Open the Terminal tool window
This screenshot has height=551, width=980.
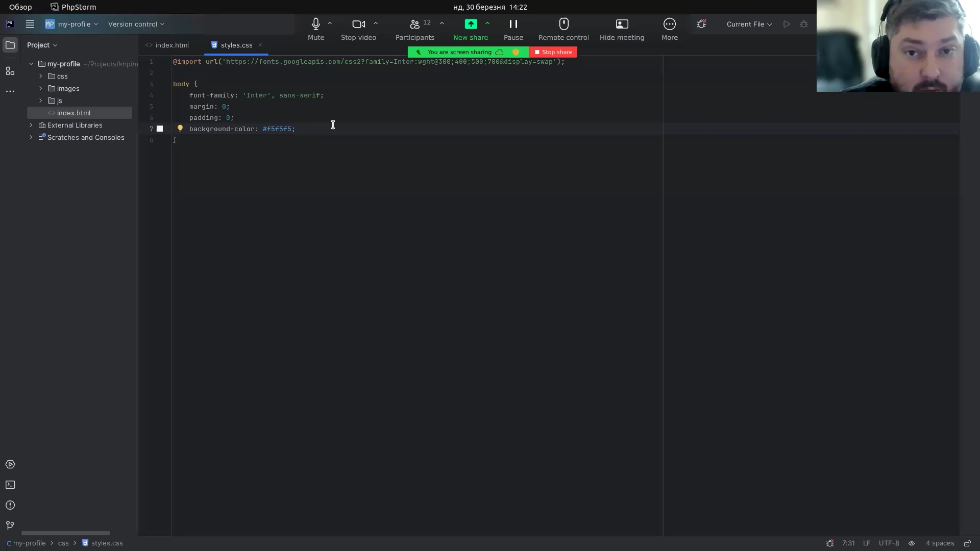tap(10, 485)
